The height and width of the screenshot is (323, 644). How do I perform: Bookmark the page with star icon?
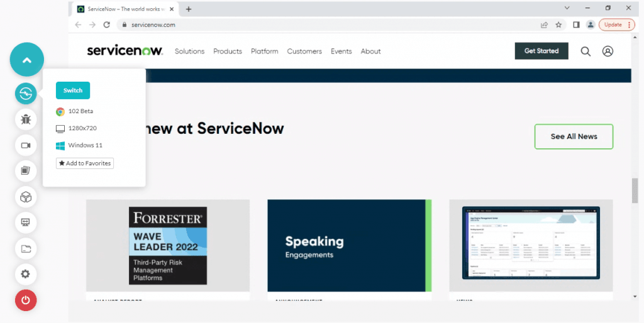[558, 25]
